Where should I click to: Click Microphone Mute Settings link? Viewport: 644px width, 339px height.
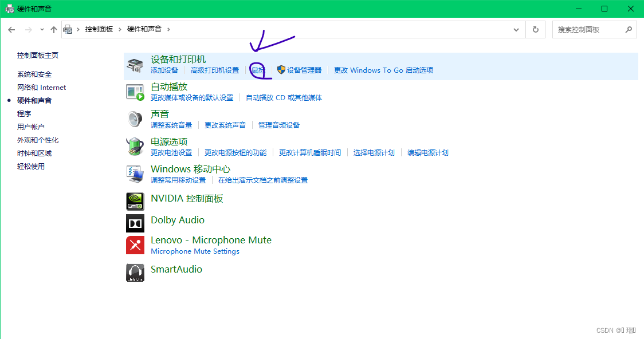(195, 251)
